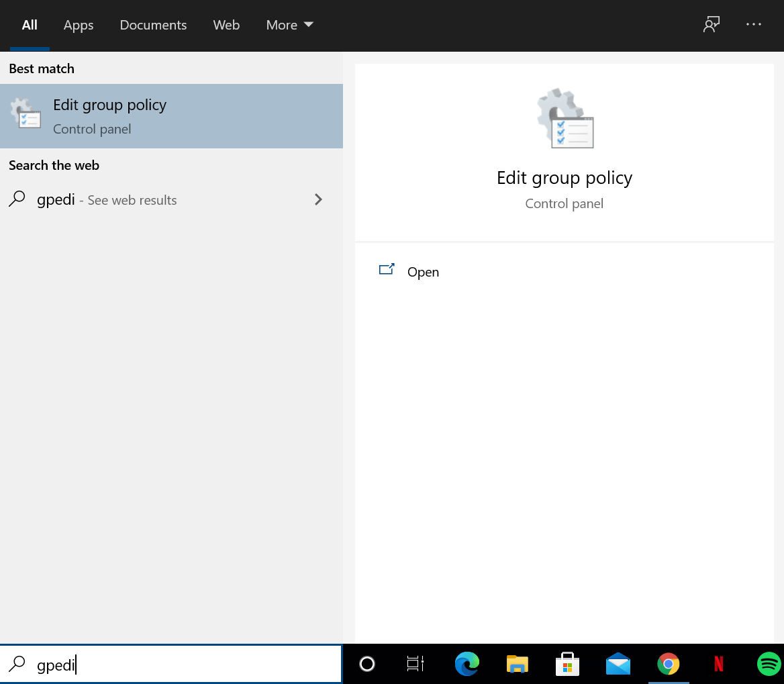Switch to the Apps search filter

(78, 25)
